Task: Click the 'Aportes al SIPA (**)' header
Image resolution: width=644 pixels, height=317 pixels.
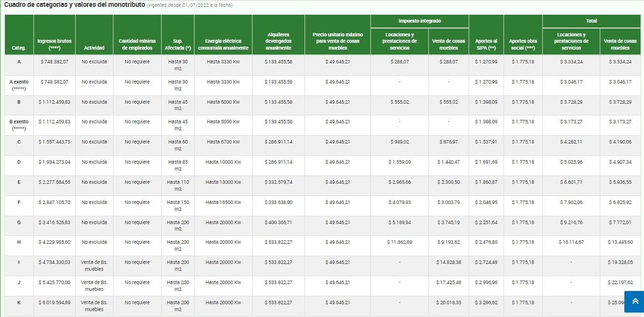Action: click(486, 44)
